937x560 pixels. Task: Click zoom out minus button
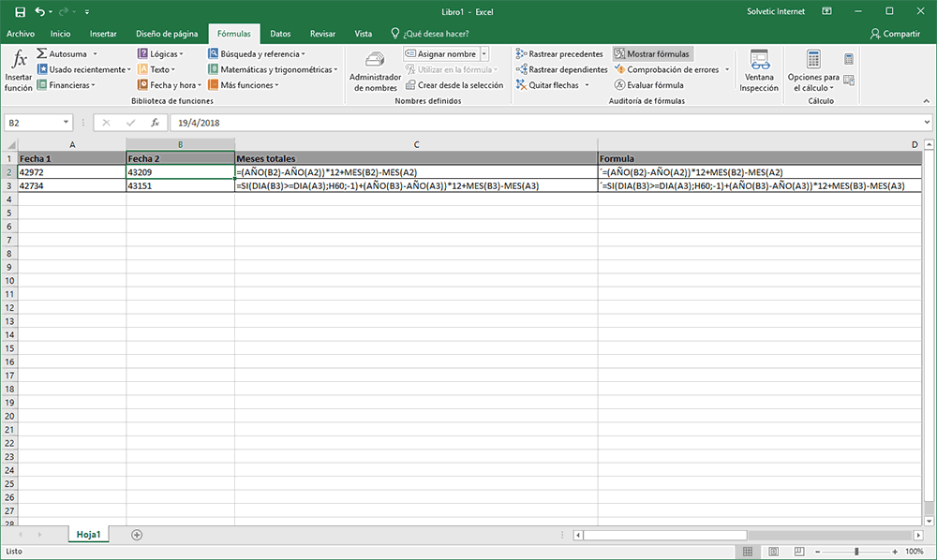(x=817, y=551)
